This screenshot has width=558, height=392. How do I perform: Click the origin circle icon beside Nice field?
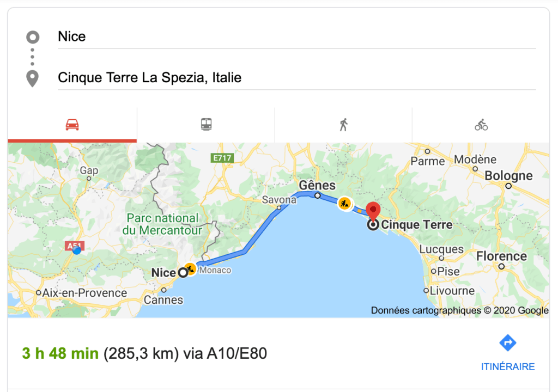[33, 37]
